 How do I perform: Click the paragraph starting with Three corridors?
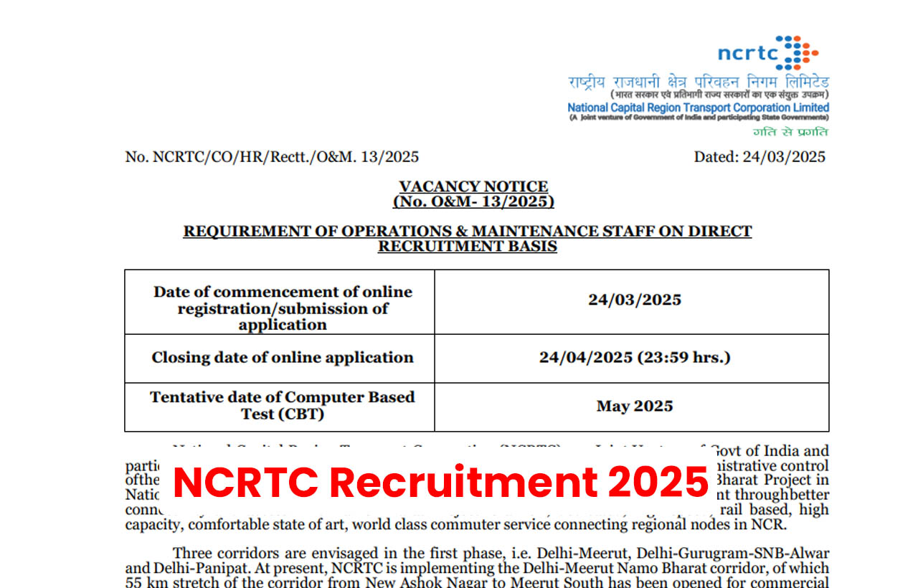click(501, 567)
